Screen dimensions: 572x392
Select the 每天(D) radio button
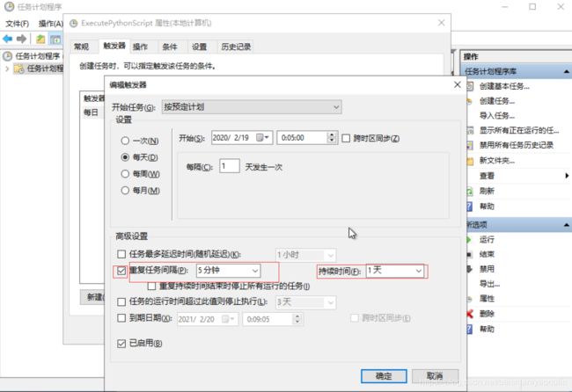(x=125, y=157)
